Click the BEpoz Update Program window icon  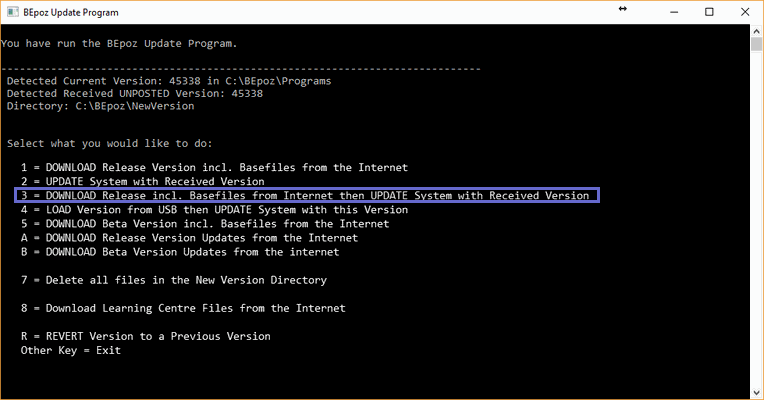12,12
